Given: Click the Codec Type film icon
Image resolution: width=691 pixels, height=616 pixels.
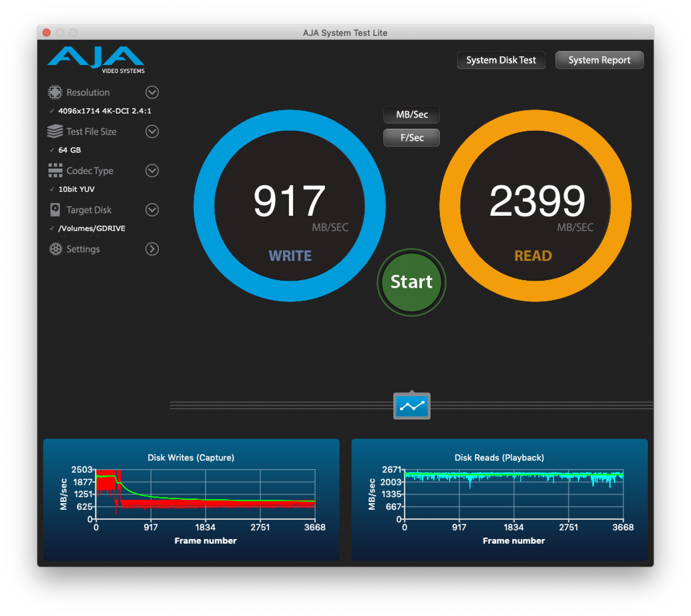Looking at the screenshot, I should [55, 171].
